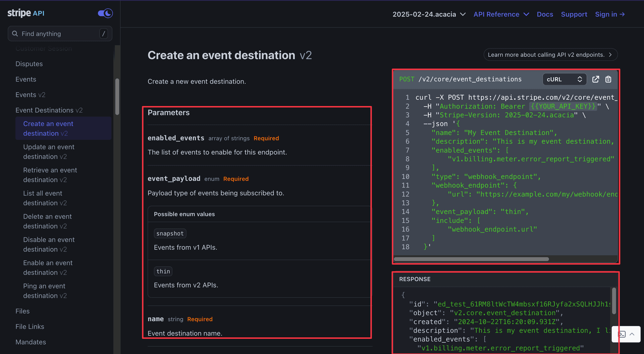Viewport: 644px width, 354px height.
Task: Click the code panel horizontal scrollbar
Action: 471,259
